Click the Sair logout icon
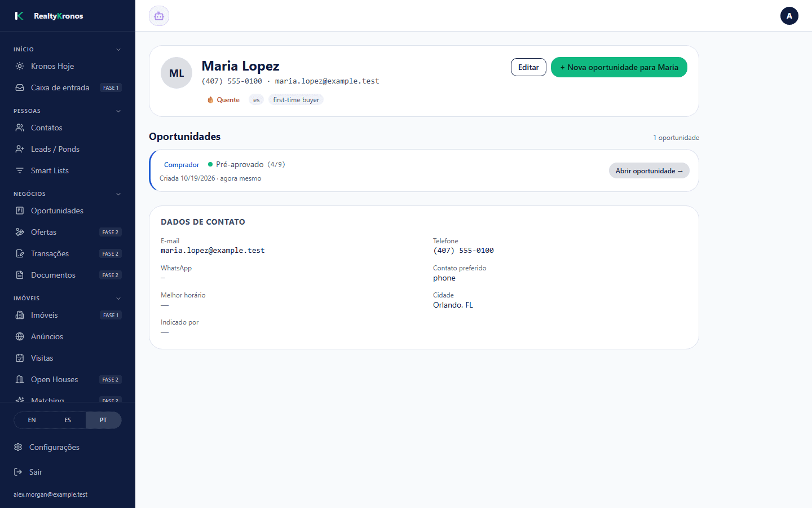The width and height of the screenshot is (812, 508). pyautogui.click(x=18, y=472)
